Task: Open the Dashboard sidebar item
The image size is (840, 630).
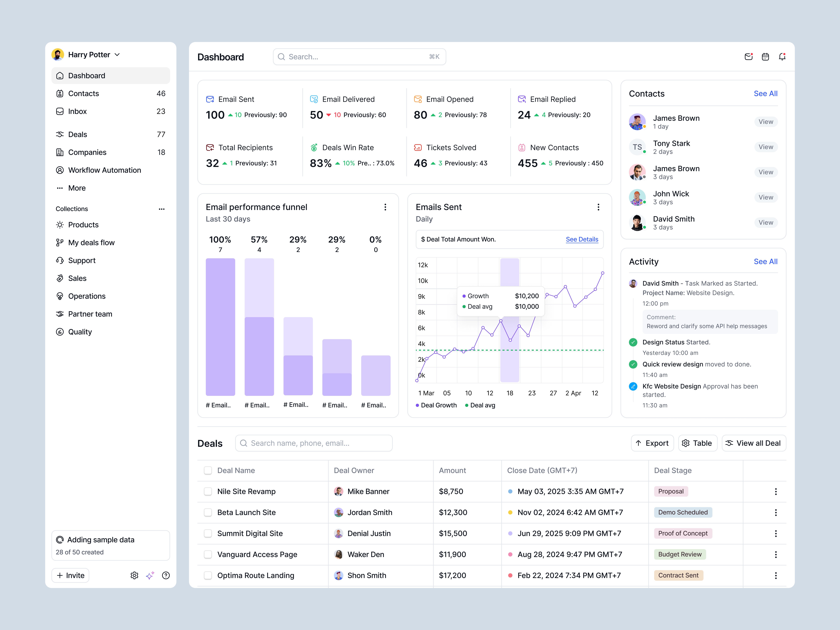Action: 111,76
